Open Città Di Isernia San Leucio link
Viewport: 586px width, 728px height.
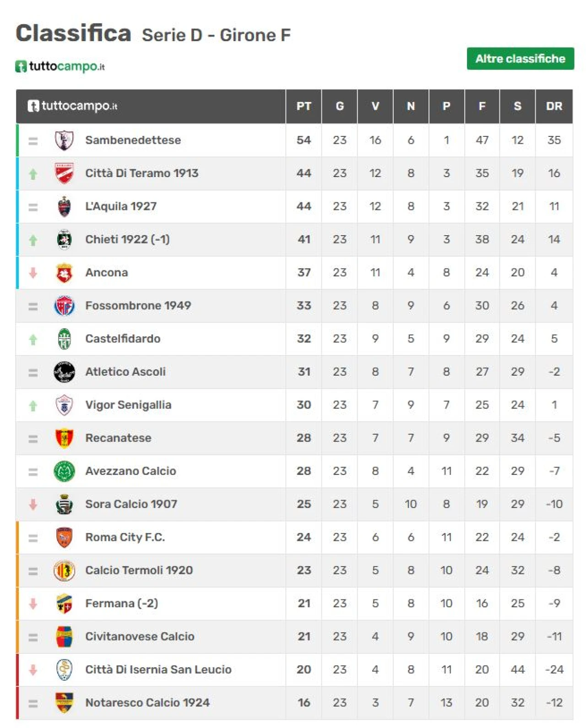click(x=158, y=669)
